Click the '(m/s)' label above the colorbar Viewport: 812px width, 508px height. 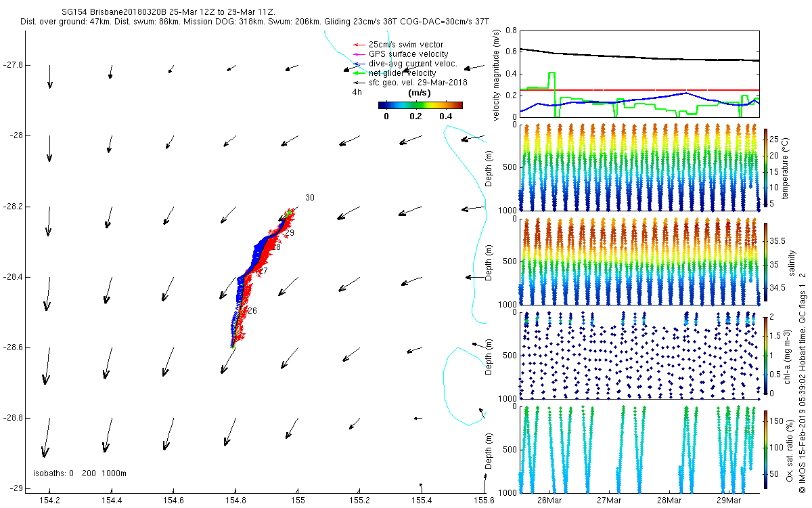(420, 93)
